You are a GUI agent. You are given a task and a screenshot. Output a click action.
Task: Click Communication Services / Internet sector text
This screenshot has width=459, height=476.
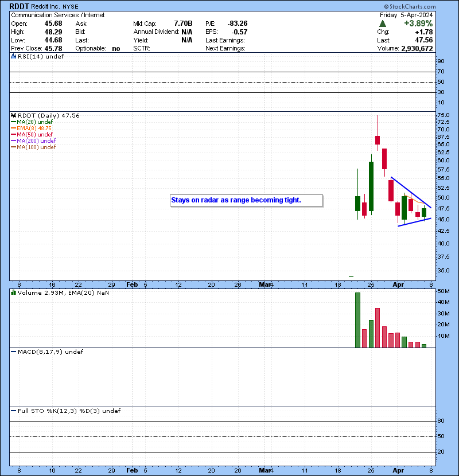[58, 15]
